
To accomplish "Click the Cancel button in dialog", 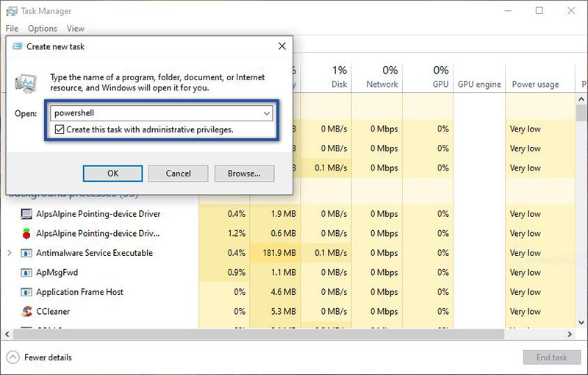I will pyautogui.click(x=178, y=174).
